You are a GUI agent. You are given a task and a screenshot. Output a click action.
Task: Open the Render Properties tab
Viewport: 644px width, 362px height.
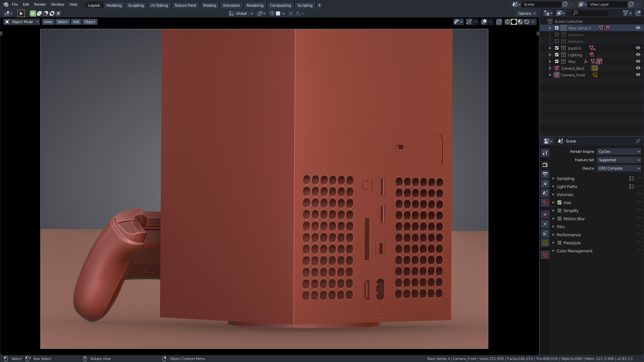click(x=545, y=164)
